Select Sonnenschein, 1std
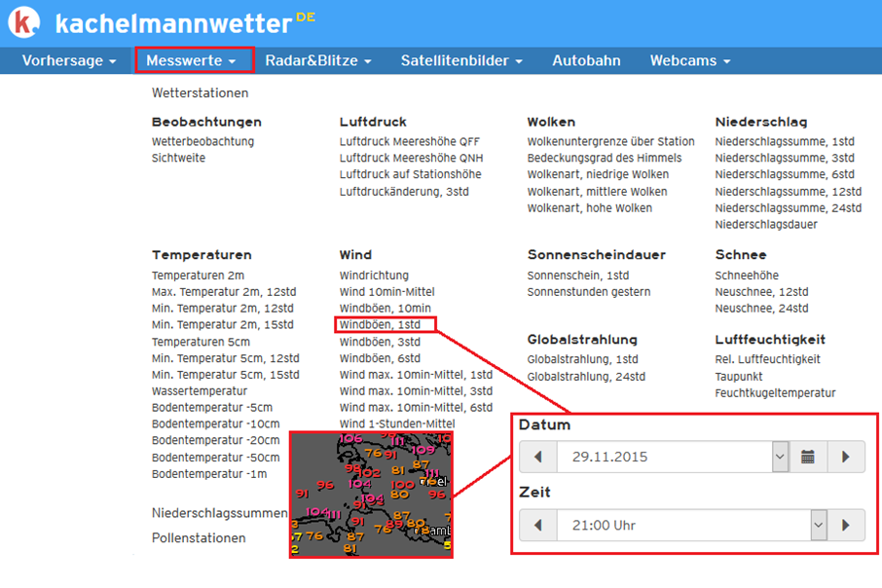The height and width of the screenshot is (588, 882). pyautogui.click(x=578, y=276)
